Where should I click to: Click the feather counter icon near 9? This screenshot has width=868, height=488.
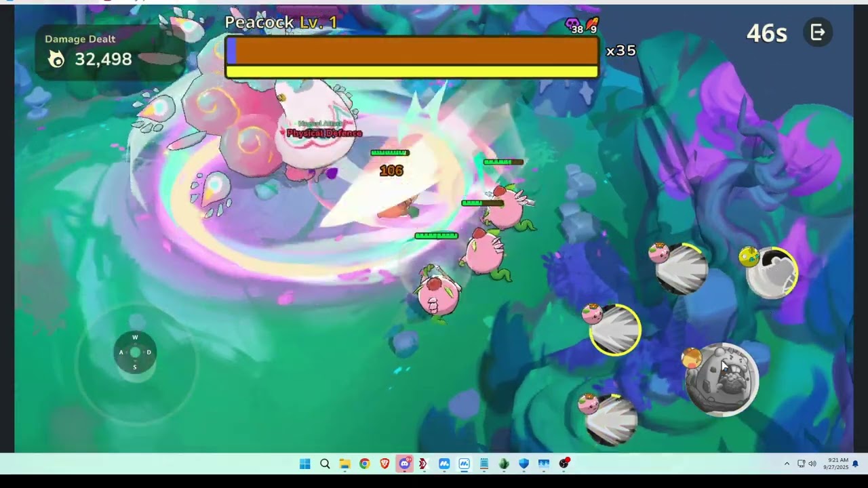click(x=592, y=24)
